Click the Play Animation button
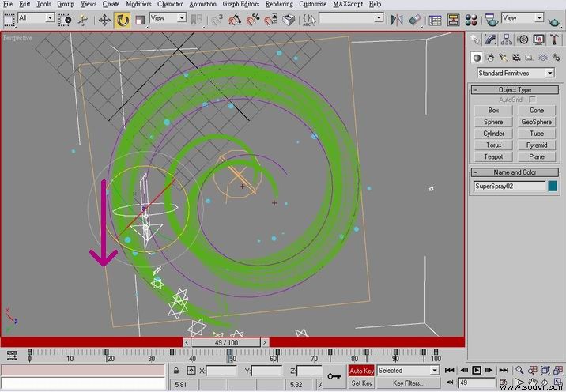The image size is (566, 392). (477, 371)
